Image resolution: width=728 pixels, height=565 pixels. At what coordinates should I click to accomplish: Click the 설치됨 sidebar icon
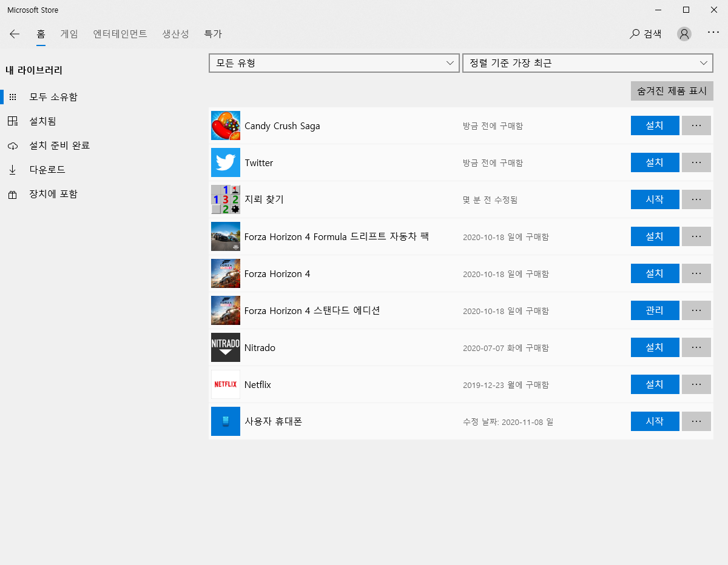pos(13,121)
